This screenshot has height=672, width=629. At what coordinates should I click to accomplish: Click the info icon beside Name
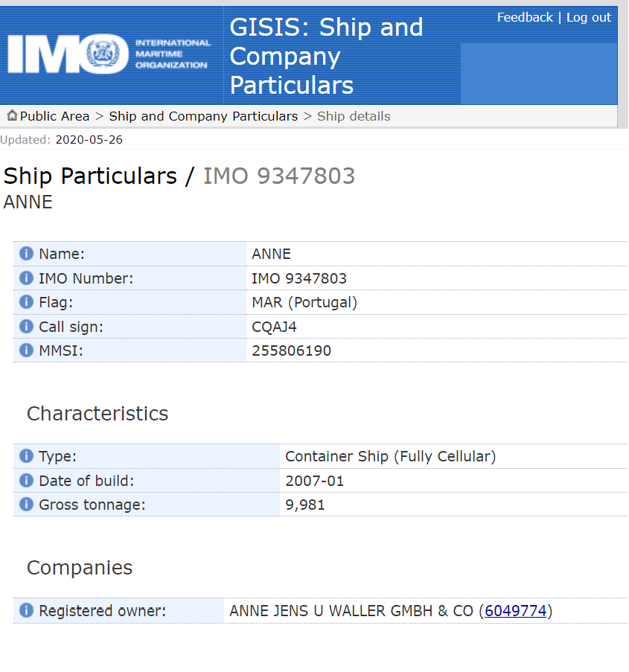(x=26, y=254)
